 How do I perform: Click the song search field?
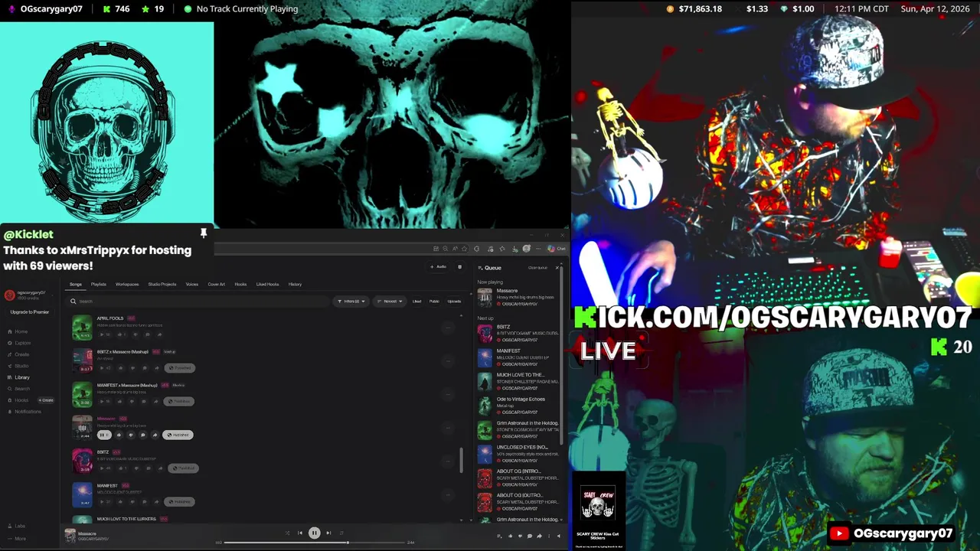(x=199, y=301)
